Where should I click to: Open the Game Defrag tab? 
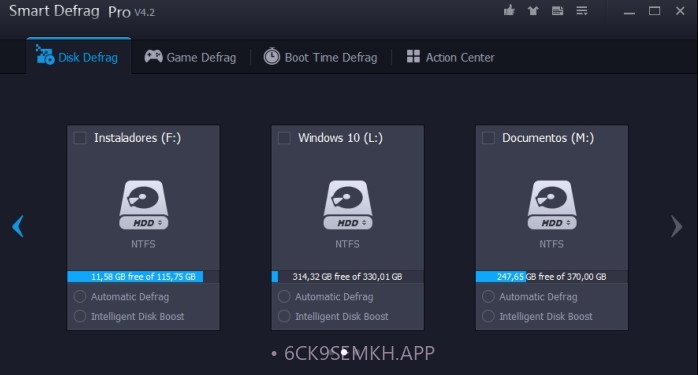pos(190,57)
